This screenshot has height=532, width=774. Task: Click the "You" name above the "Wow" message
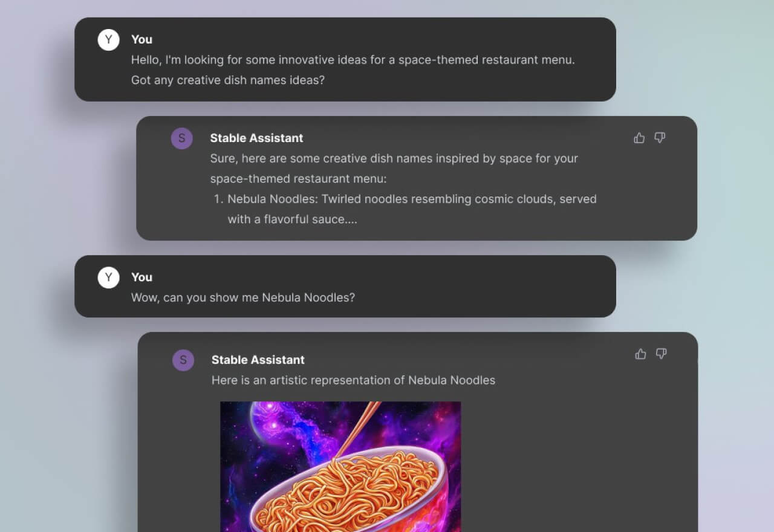tap(141, 277)
